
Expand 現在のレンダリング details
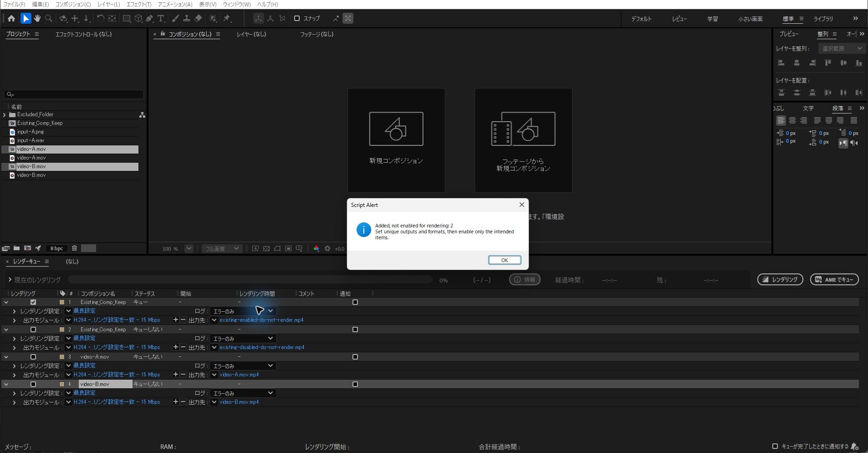pyautogui.click(x=10, y=279)
